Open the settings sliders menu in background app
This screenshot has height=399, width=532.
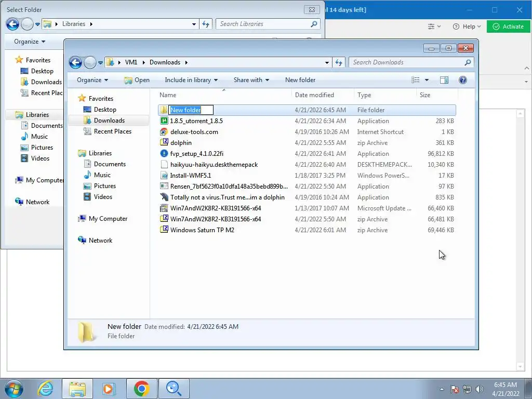pyautogui.click(x=434, y=26)
